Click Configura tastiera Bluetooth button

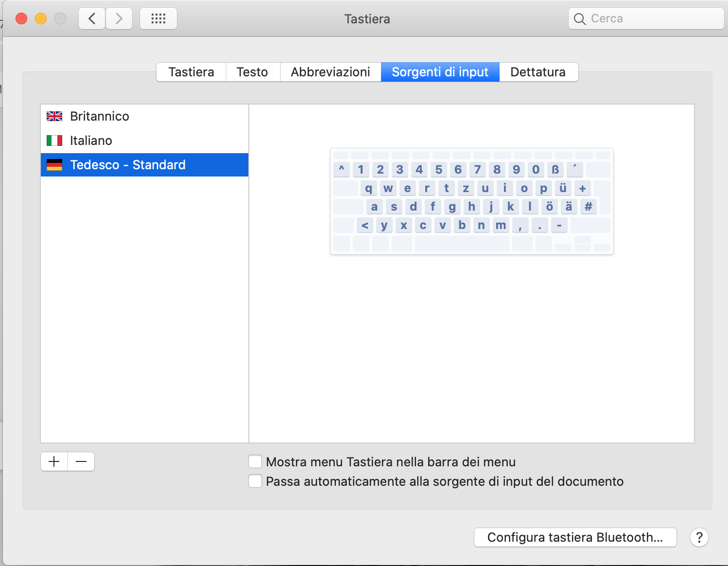tap(575, 537)
